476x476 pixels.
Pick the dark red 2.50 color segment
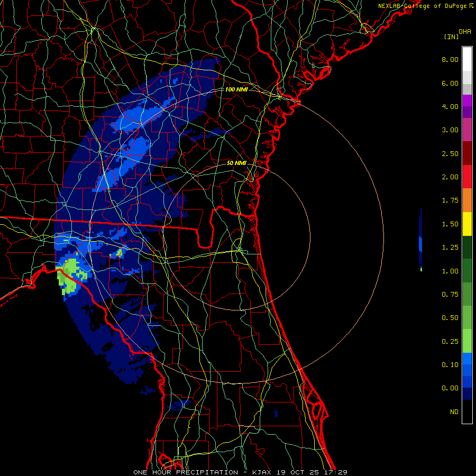(x=467, y=153)
